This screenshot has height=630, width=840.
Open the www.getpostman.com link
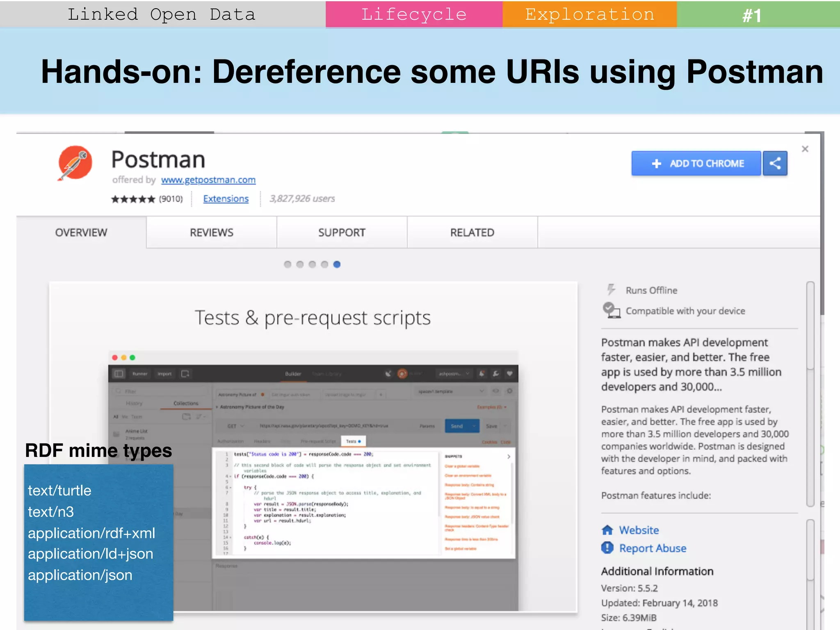coord(208,180)
